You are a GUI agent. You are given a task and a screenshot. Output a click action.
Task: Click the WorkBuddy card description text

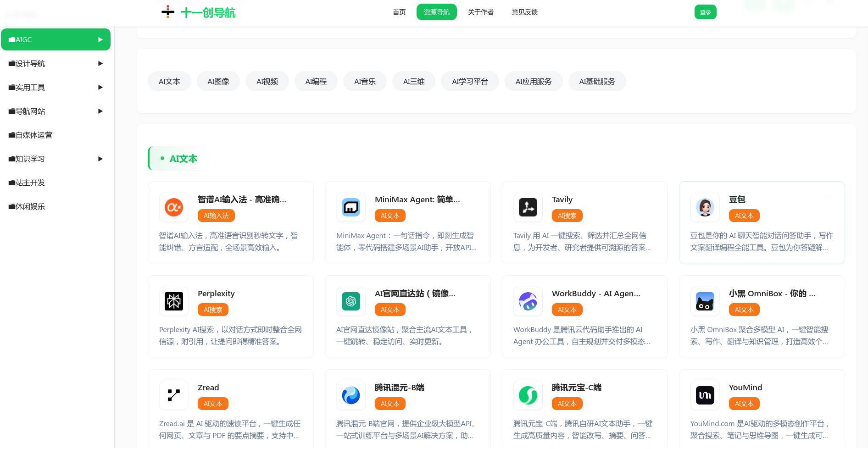[x=582, y=336]
